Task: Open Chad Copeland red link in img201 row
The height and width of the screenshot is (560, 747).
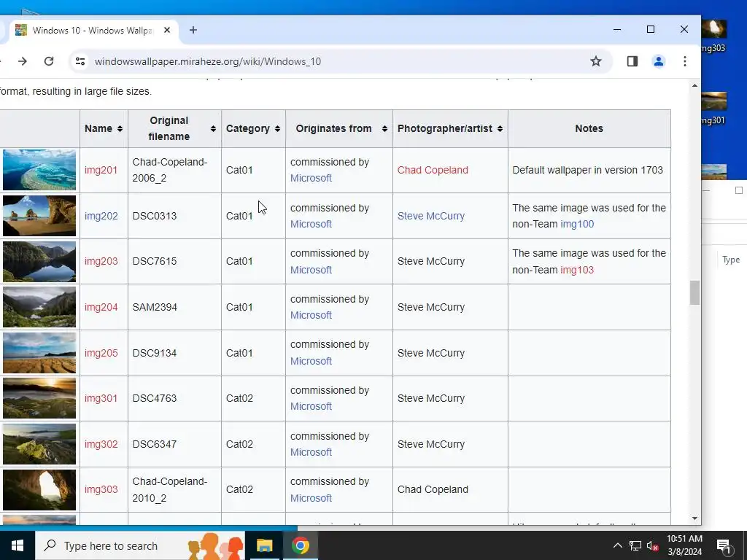Action: (433, 170)
